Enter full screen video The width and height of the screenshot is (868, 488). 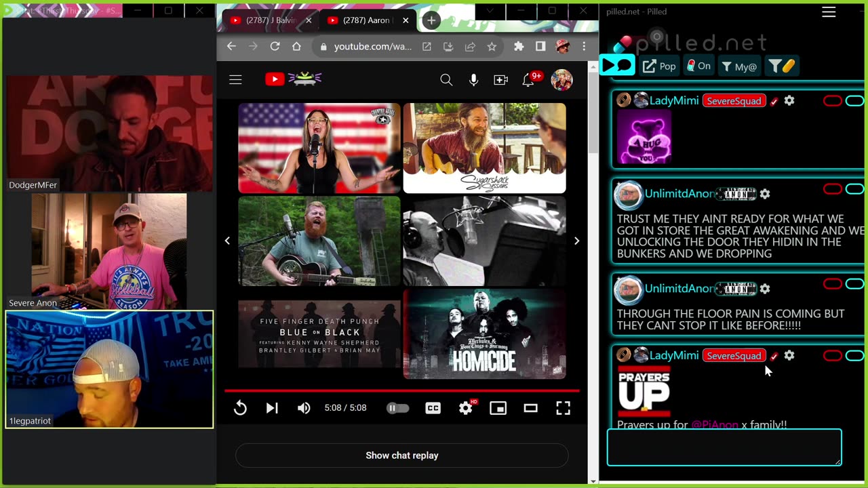563,408
